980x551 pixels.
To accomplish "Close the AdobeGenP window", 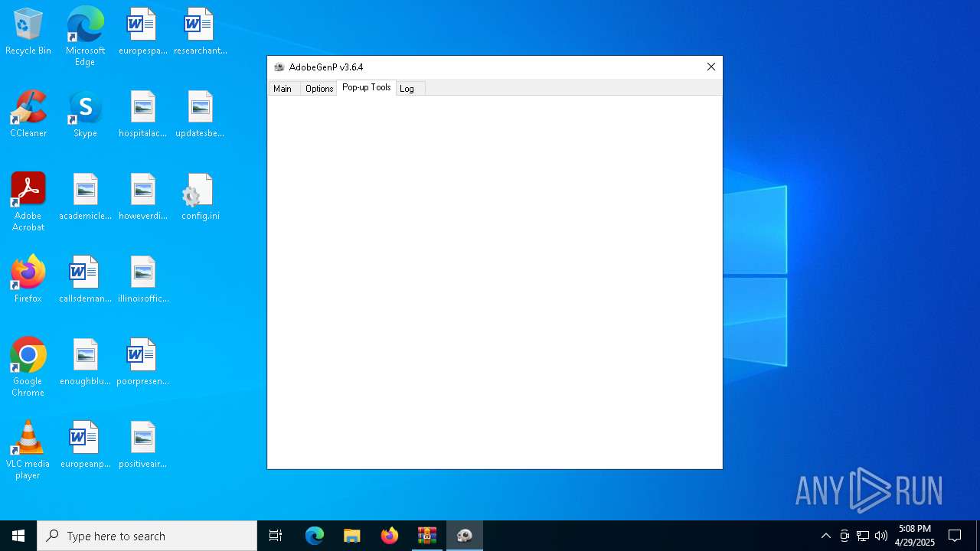I will [x=711, y=67].
